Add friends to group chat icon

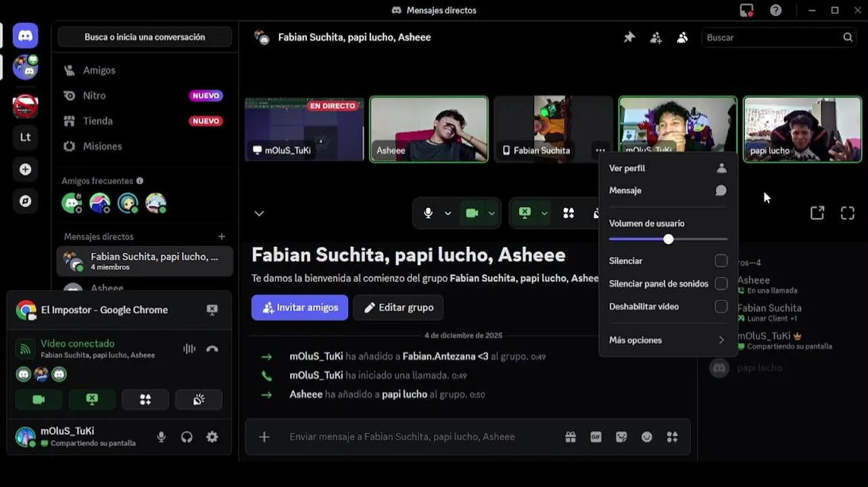click(x=656, y=38)
